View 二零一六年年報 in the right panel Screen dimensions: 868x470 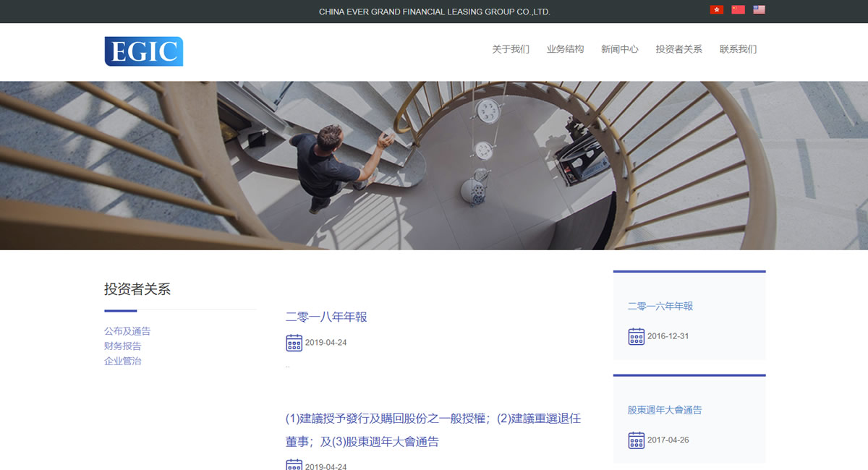[660, 306]
